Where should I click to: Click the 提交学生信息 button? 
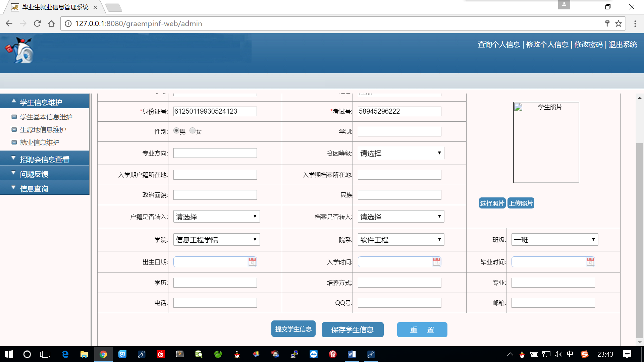point(293,329)
